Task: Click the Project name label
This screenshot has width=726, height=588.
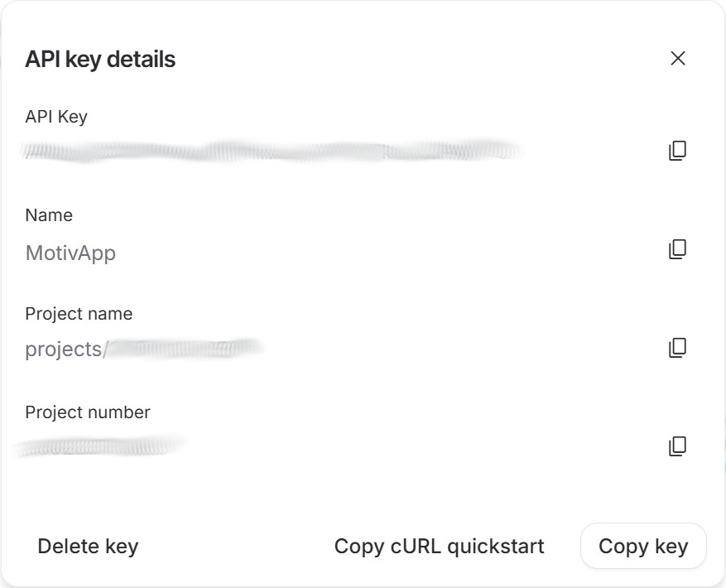Action: (x=79, y=314)
